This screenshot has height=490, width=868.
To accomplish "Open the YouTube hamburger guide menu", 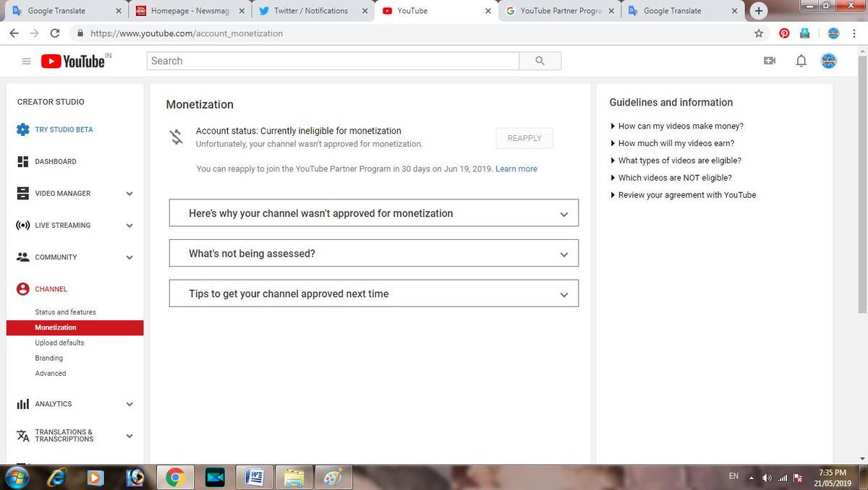I will click(x=27, y=61).
